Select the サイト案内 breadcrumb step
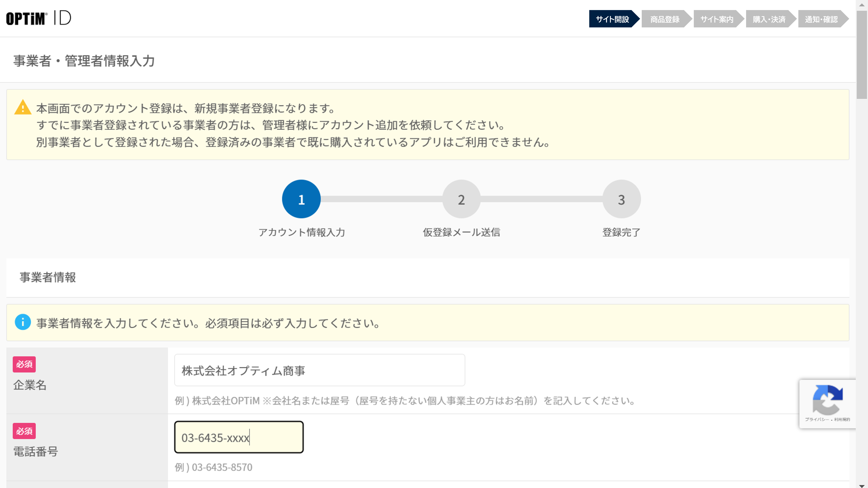 click(717, 19)
